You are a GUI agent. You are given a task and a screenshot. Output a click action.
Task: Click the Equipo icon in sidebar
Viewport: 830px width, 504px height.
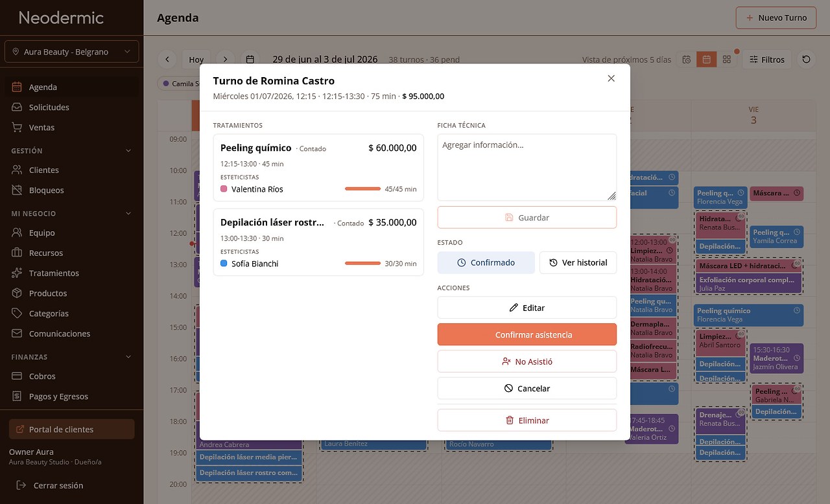tap(17, 233)
